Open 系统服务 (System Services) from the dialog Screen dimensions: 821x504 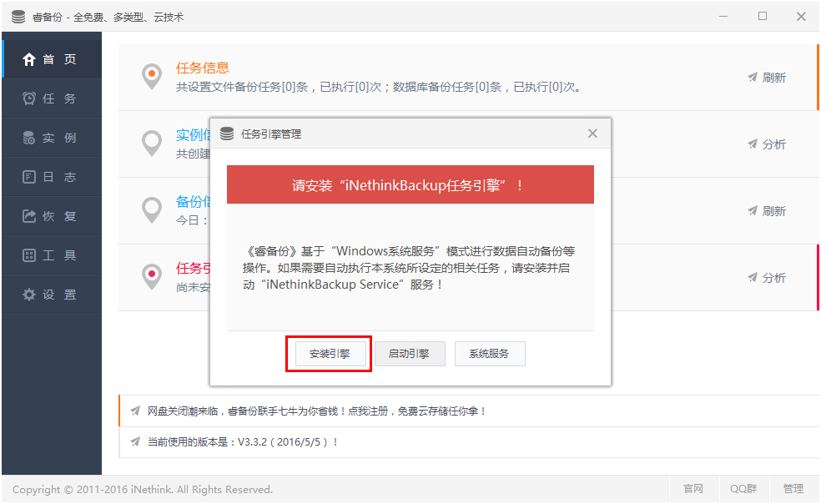point(490,353)
